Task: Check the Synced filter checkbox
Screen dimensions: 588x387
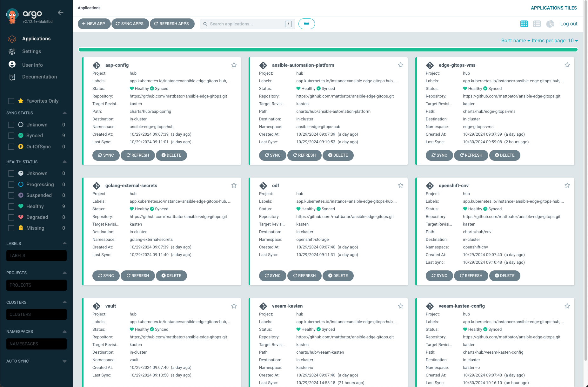Action: [x=11, y=136]
